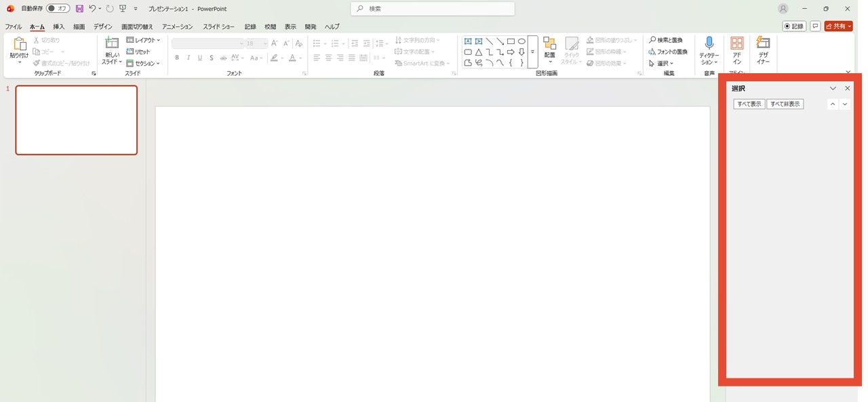Expand the shapes gallery more button
The image size is (868, 402).
(532, 52)
